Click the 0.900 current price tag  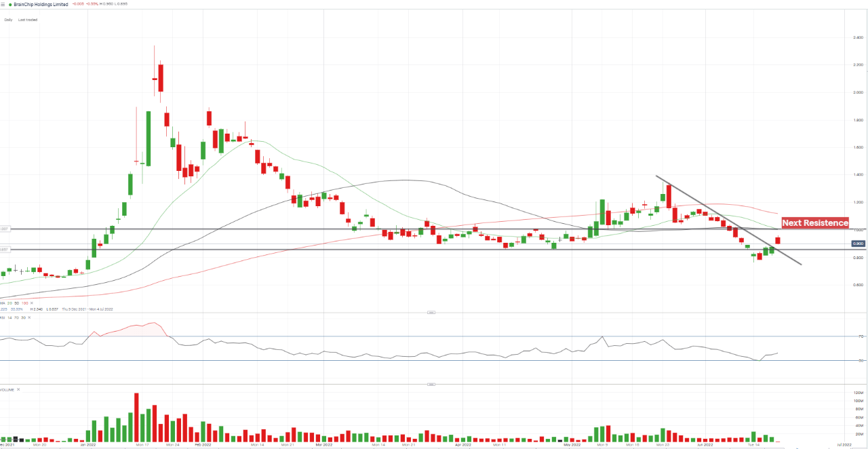tap(857, 243)
